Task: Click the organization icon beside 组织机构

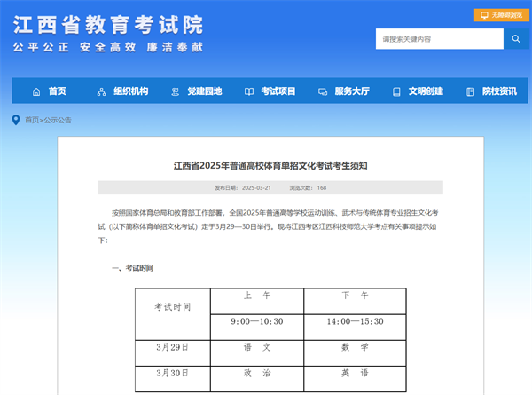Action: 101,91
